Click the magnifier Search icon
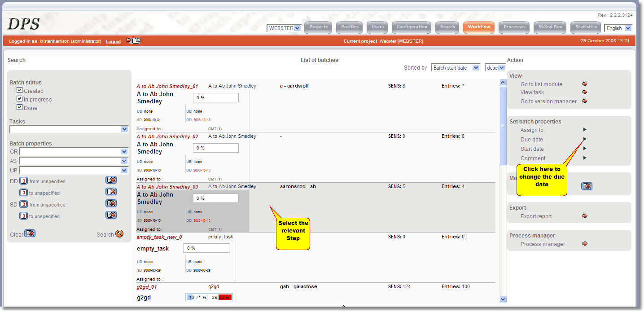The image size is (644, 312). point(119,234)
